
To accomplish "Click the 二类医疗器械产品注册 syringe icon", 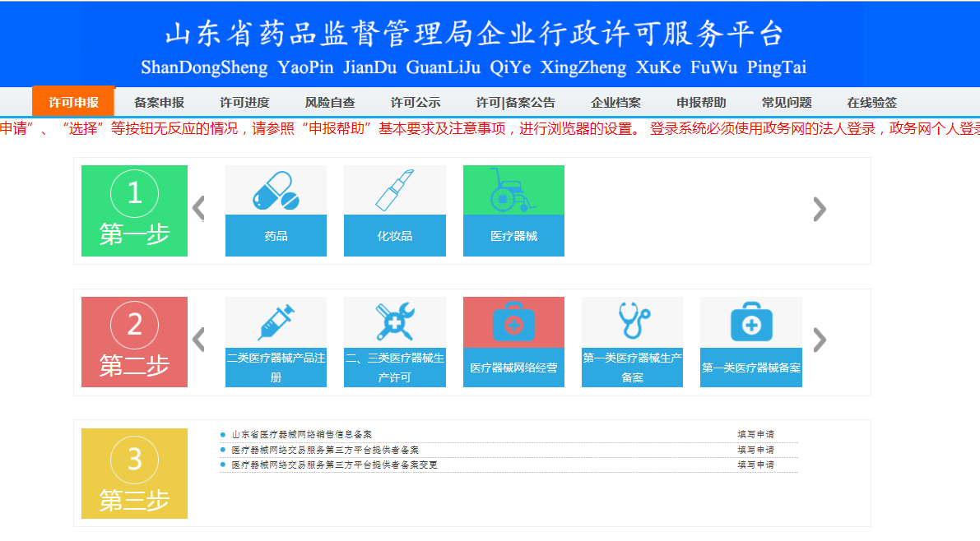I will coord(276,321).
